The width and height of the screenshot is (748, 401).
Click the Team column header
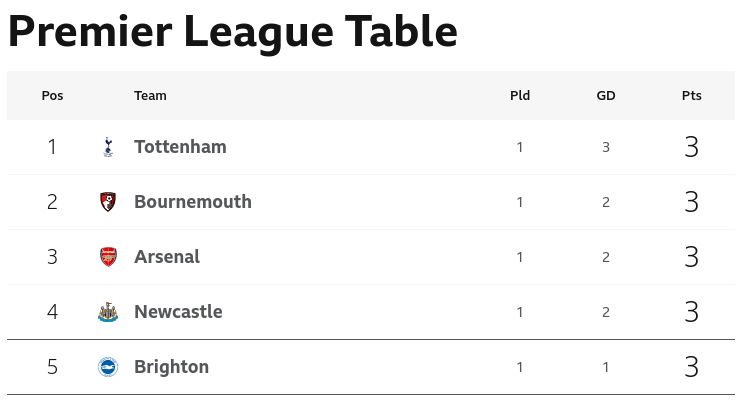tap(150, 95)
